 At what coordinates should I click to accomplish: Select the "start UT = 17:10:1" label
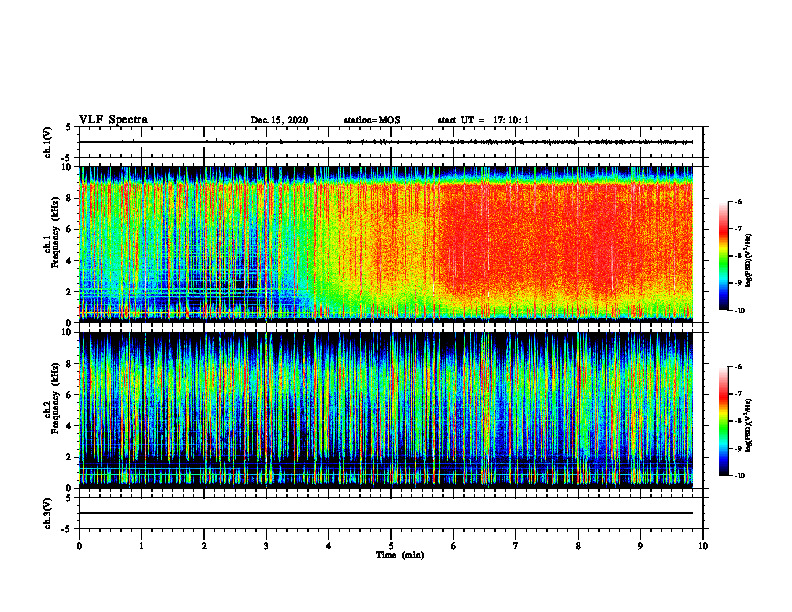coord(483,120)
